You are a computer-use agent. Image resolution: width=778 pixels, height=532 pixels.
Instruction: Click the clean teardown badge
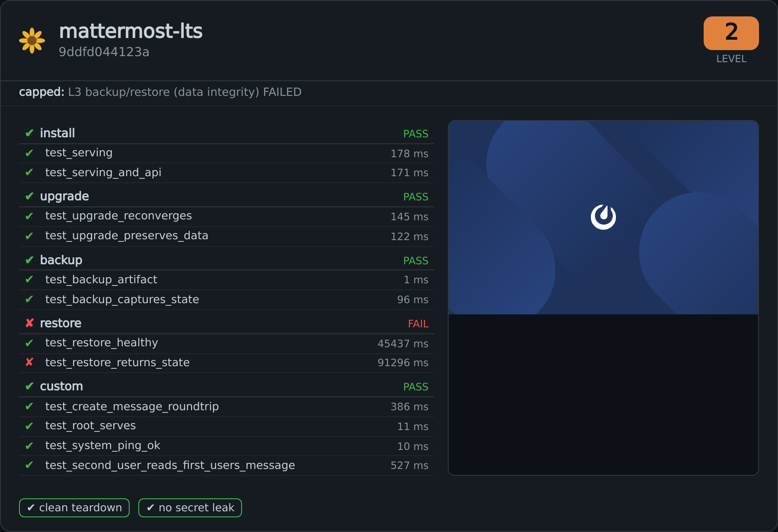pyautogui.click(x=74, y=508)
